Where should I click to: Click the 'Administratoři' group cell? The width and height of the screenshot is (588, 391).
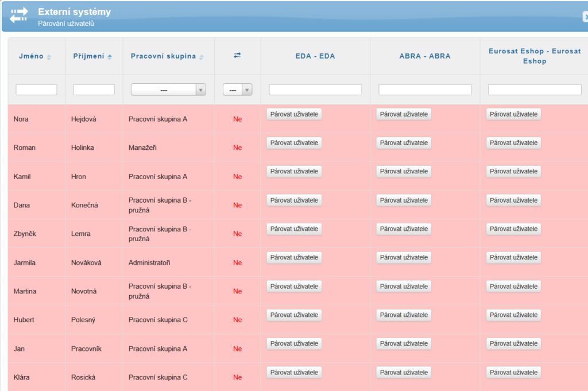point(149,263)
